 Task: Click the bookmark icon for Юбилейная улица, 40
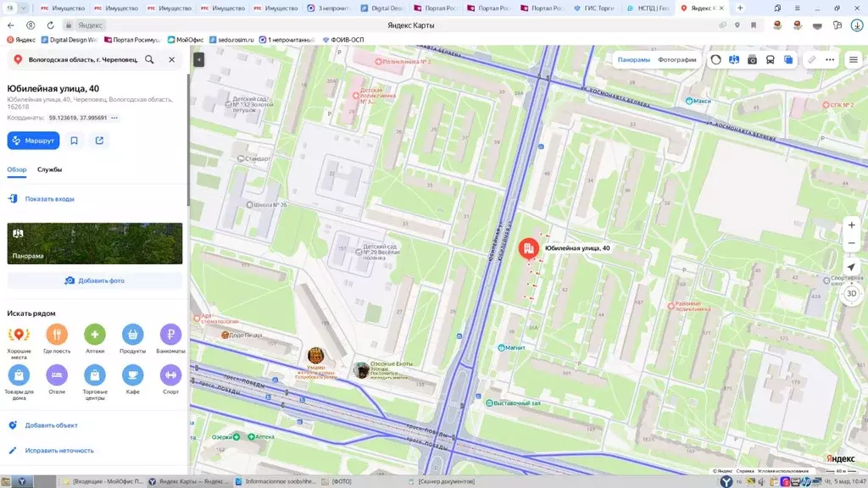click(x=75, y=141)
